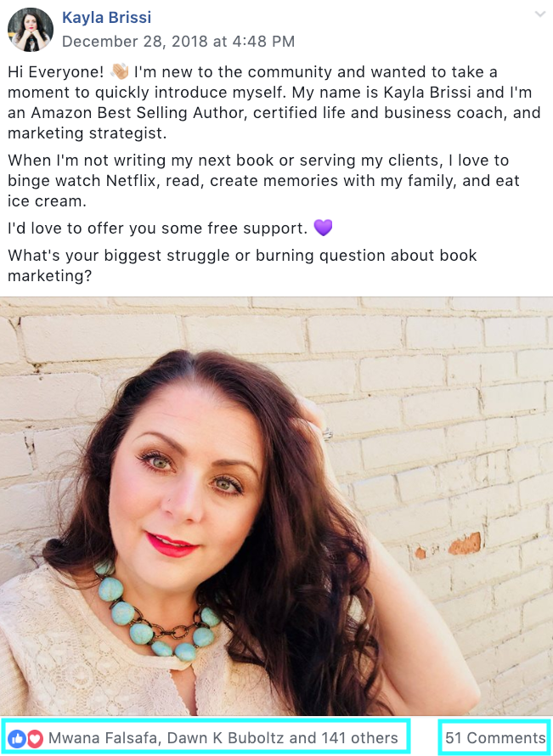Screen dimensions: 553x756
Task: Open the post options chevron at top right
Action: 540,14
